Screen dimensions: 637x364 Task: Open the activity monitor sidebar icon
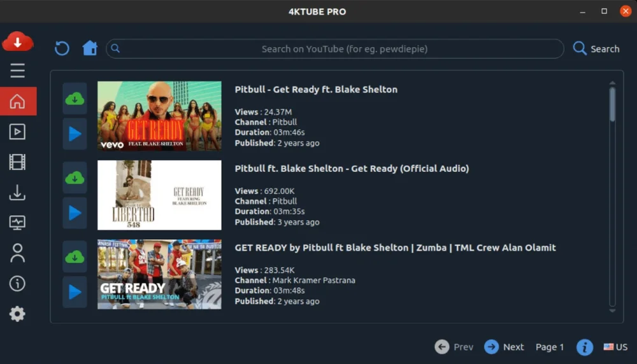[x=17, y=223]
